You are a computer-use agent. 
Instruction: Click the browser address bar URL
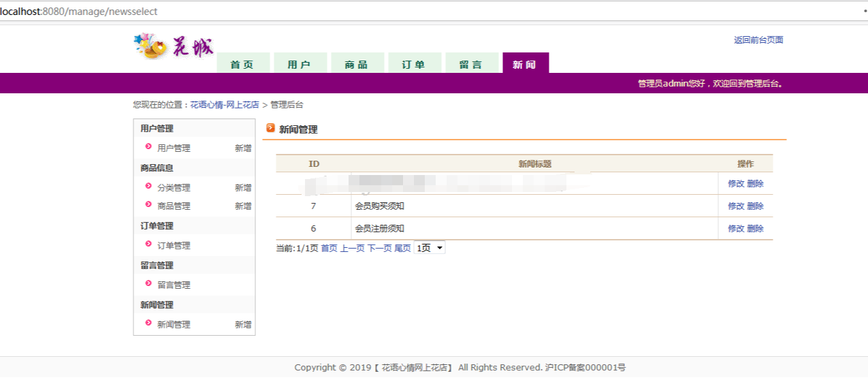[79, 12]
